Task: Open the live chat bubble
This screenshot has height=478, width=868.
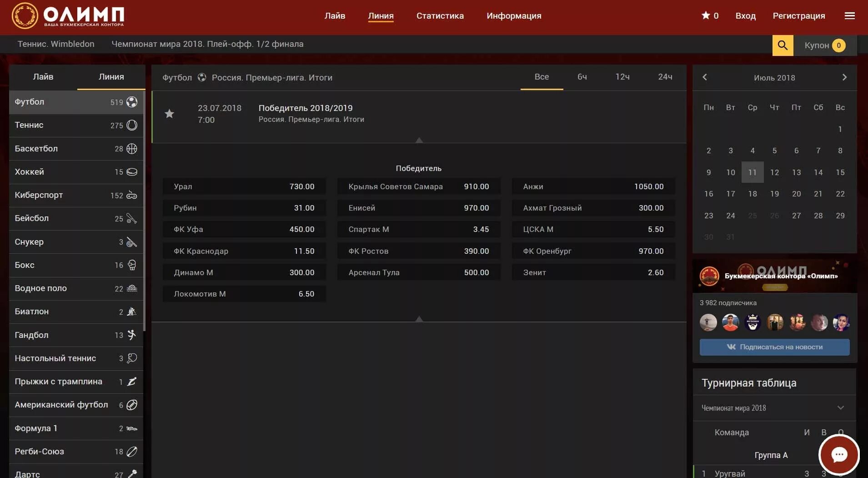Action: pyautogui.click(x=839, y=454)
